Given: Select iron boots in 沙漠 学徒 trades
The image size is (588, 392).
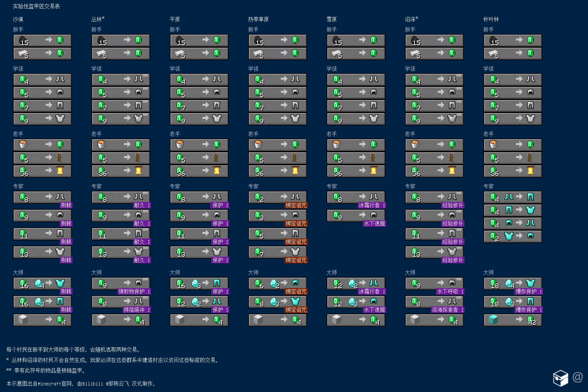Looking at the screenshot, I should (60, 79).
